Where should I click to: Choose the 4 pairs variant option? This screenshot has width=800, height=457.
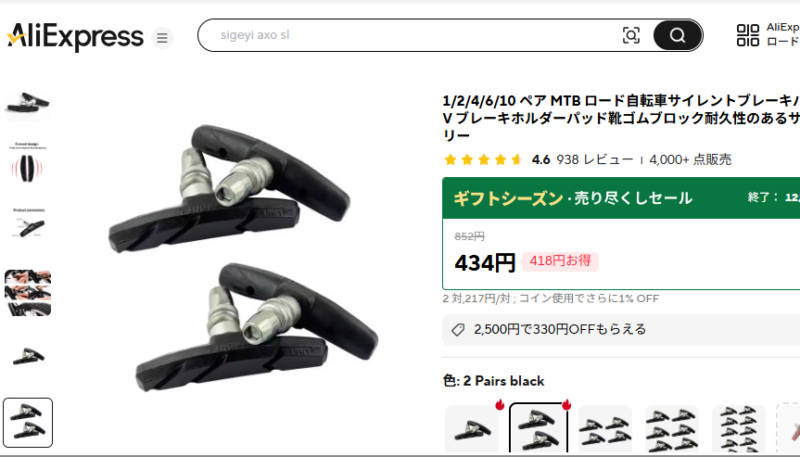pyautogui.click(x=605, y=429)
